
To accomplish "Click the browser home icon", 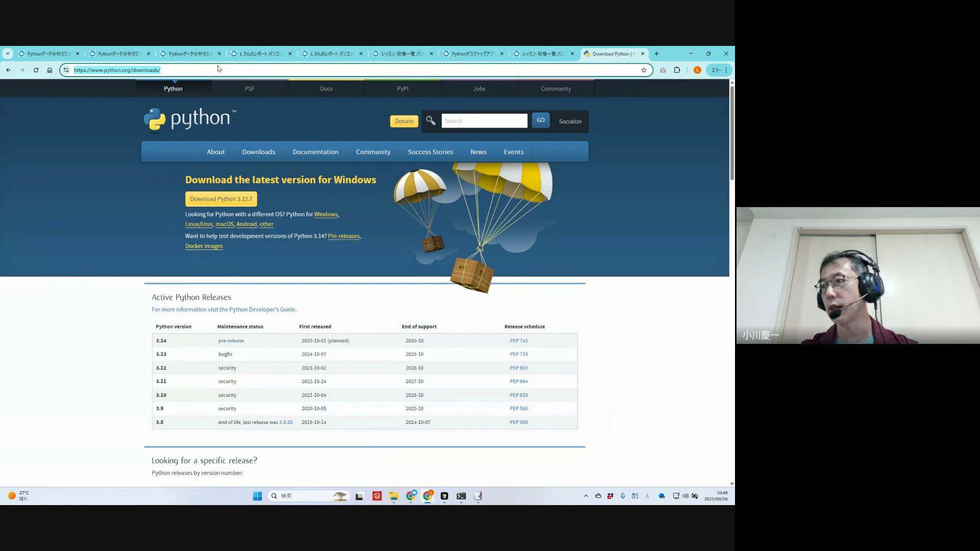I will pos(50,70).
